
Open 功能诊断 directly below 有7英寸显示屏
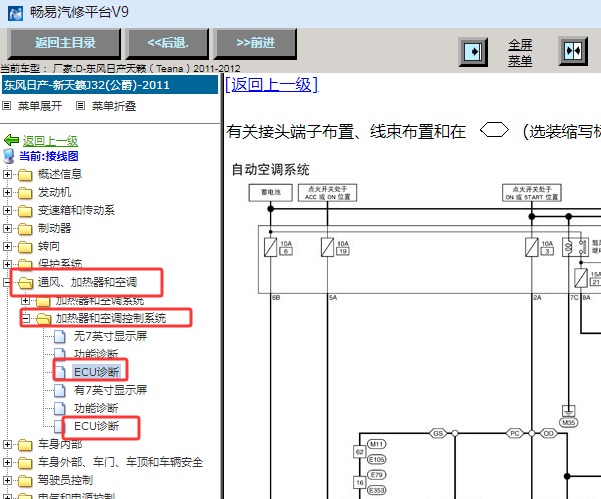pyautogui.click(x=96, y=408)
